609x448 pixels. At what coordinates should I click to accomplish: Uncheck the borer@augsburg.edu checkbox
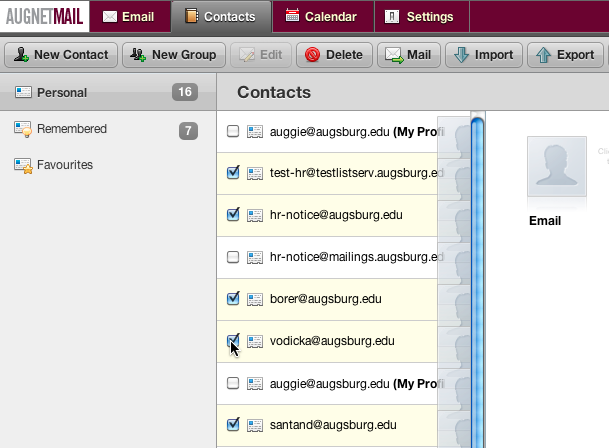click(x=233, y=298)
